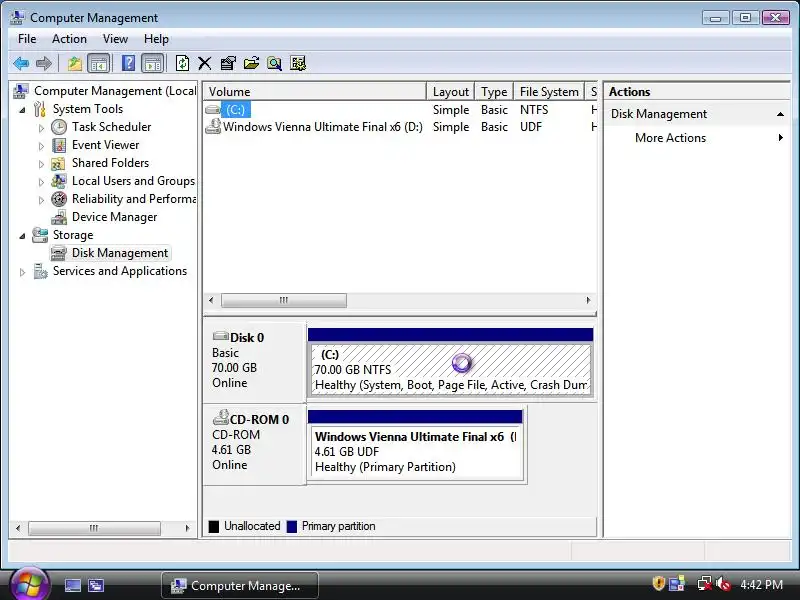Viewport: 800px width, 600px height.
Task: Toggle the Show/Hide Action Pane icon
Action: coord(153,63)
